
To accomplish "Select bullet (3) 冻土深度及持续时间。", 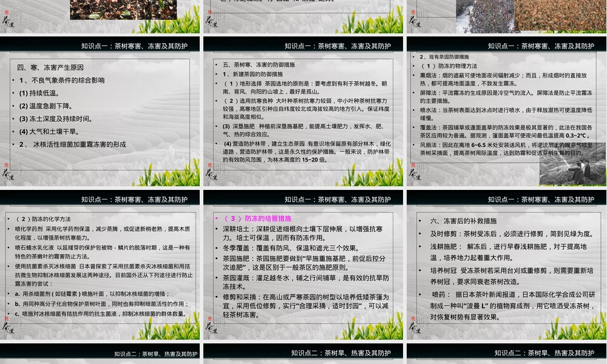I will [x=56, y=119].
